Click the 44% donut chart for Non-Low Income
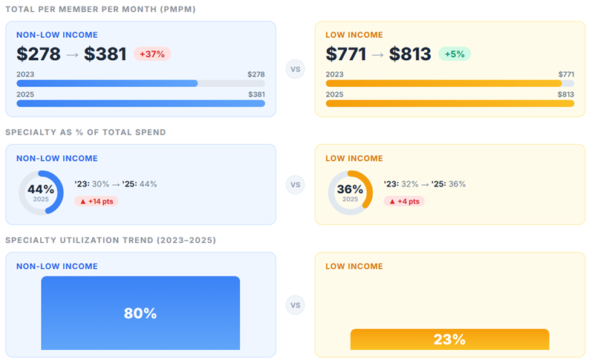 point(41,192)
